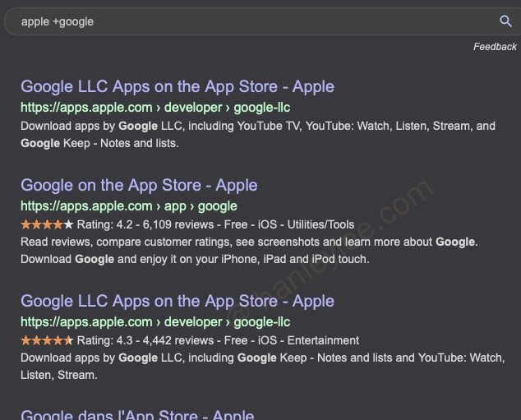The height and width of the screenshot is (420, 521).
Task: Open Google on the App Store - Apple result
Action: (139, 186)
